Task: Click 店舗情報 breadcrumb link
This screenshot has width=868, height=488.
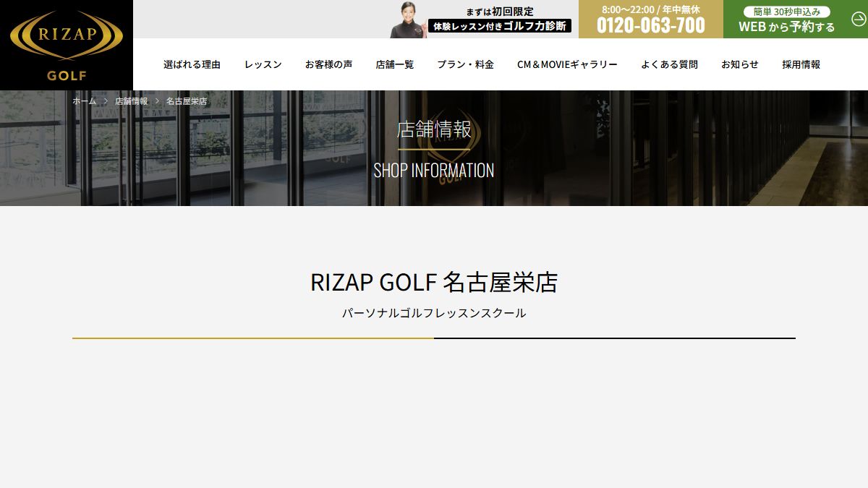Action: coord(131,101)
